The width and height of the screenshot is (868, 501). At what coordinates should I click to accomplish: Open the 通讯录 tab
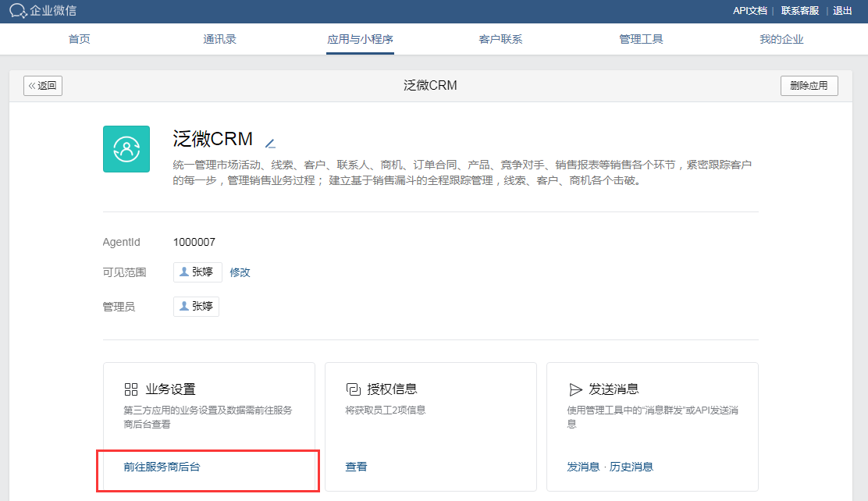[x=220, y=39]
